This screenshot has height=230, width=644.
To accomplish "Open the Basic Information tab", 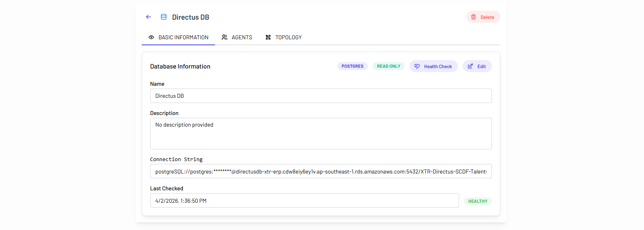I will coord(179,37).
